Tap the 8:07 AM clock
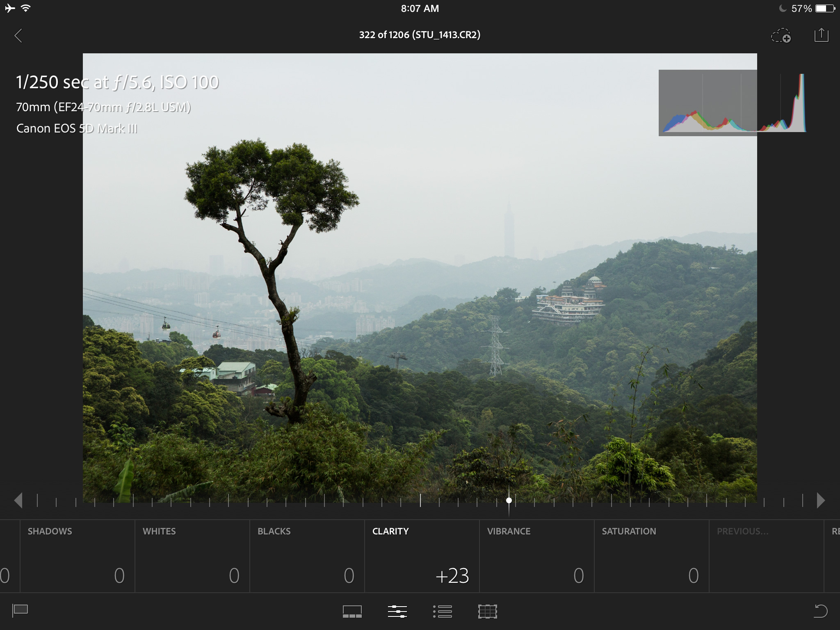Image resolution: width=840 pixels, height=630 pixels. coord(420,9)
